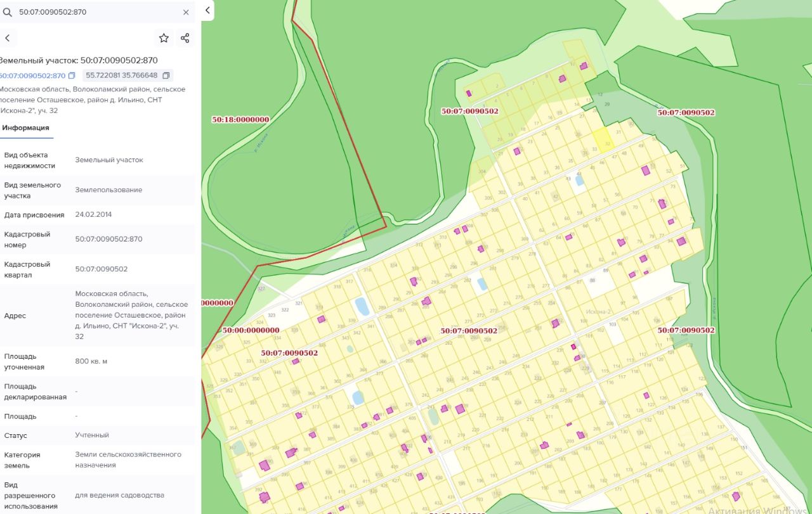Screen dimensions: 812x514
Task: Open the share options icon
Action: click(185, 38)
